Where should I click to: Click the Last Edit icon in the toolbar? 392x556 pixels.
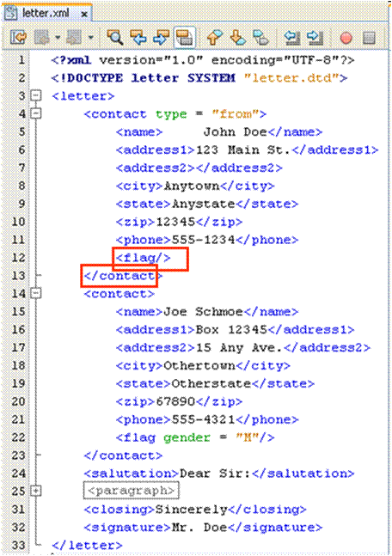pyautogui.click(x=18, y=37)
